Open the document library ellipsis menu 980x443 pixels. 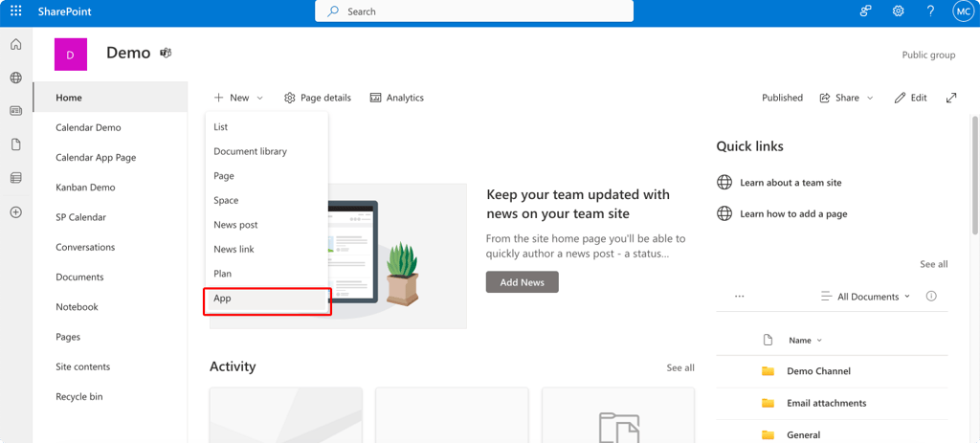[740, 297]
